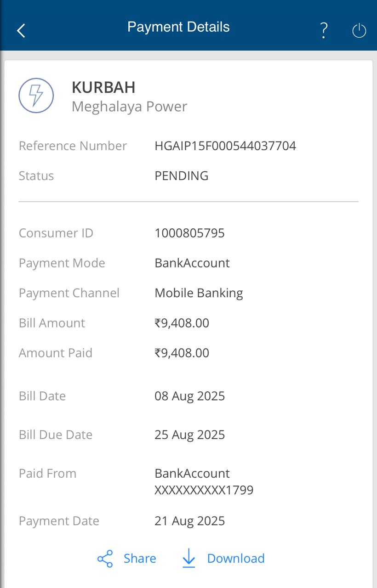Viewport: 377px width, 588px height.
Task: Tap the Payment Details header title
Action: (178, 27)
